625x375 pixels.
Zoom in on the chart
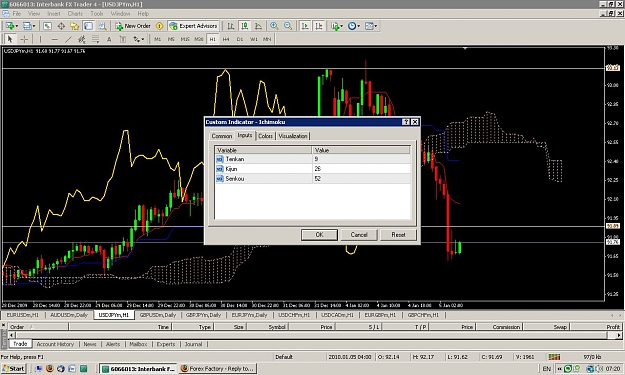coord(274,26)
